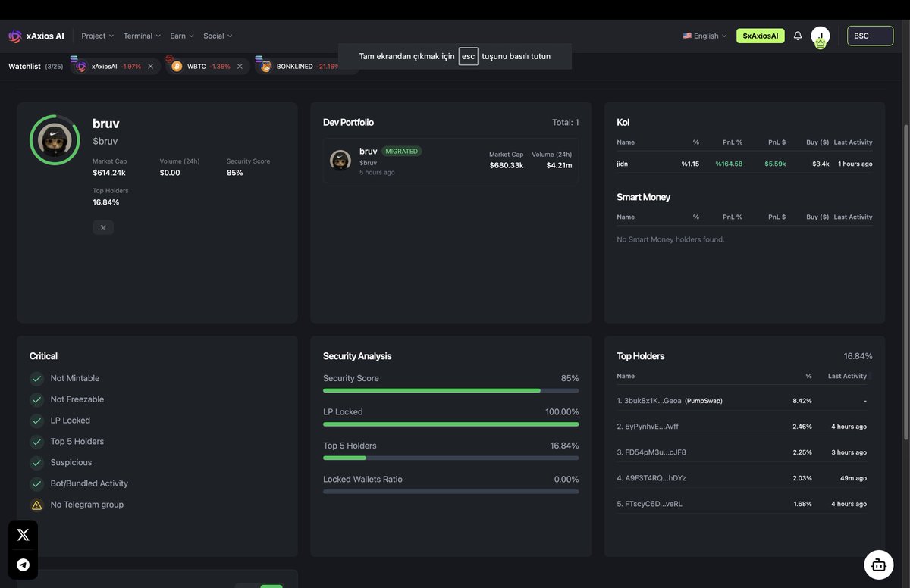Open the floating X social button
Viewport: 910px width, 588px height.
[x=23, y=535]
